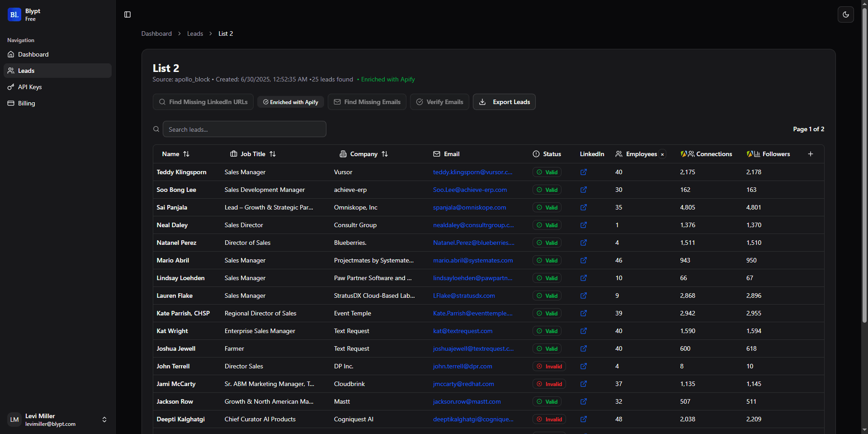Click the search magnifier icon

point(156,129)
